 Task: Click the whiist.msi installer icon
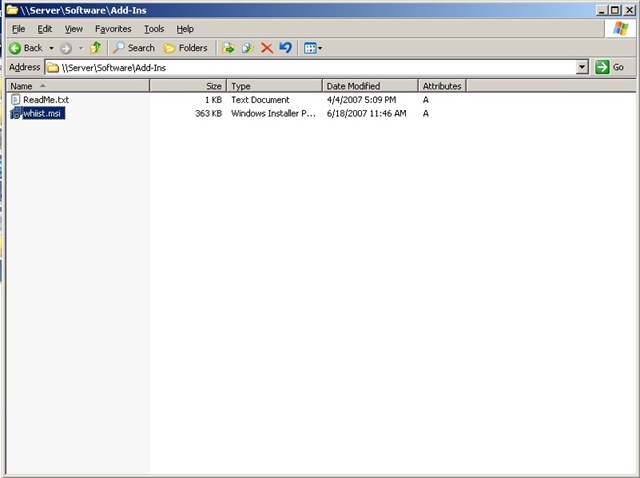point(16,113)
